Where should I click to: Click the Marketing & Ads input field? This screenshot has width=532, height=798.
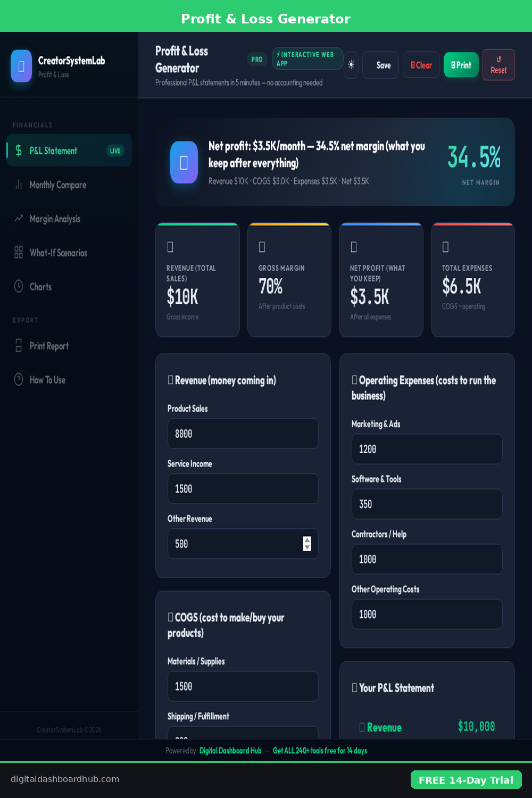click(x=427, y=449)
